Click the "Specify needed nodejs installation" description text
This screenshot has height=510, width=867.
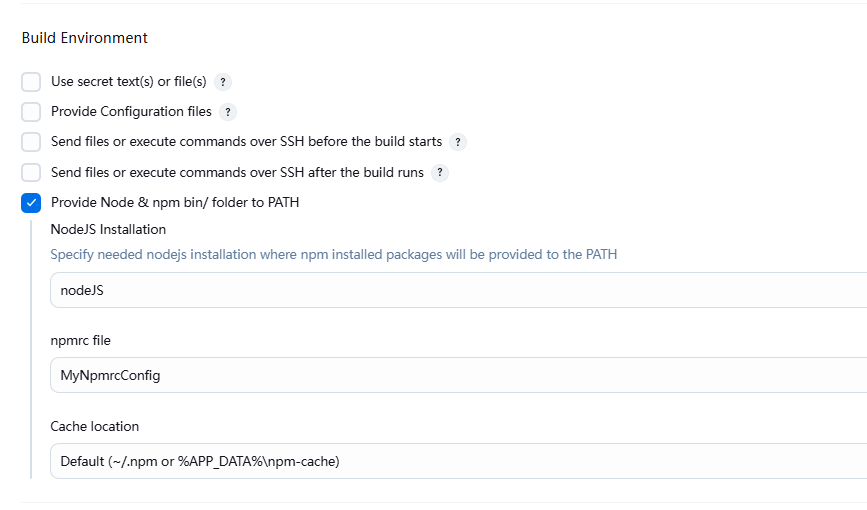pyautogui.click(x=333, y=254)
